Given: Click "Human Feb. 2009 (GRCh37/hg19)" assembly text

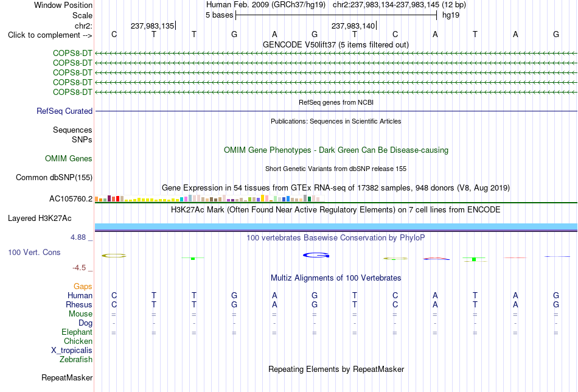Looking at the screenshot, I should point(266,5).
